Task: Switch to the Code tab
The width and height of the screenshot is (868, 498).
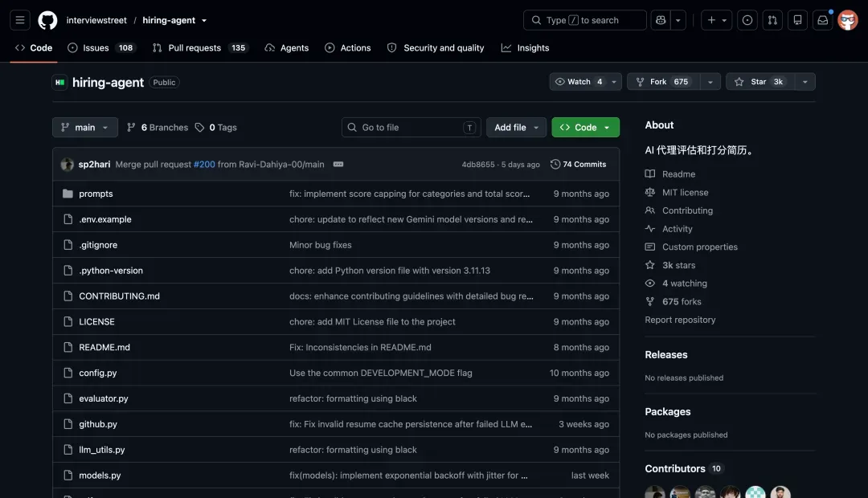Action: 34,47
